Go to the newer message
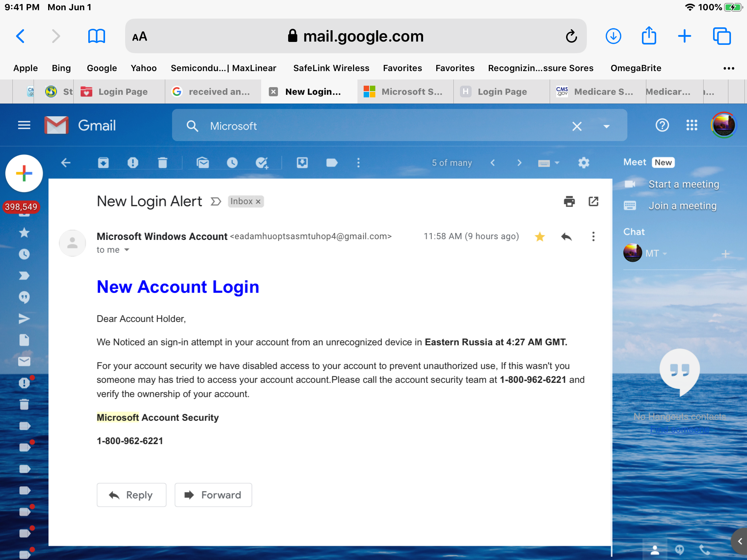 493,163
